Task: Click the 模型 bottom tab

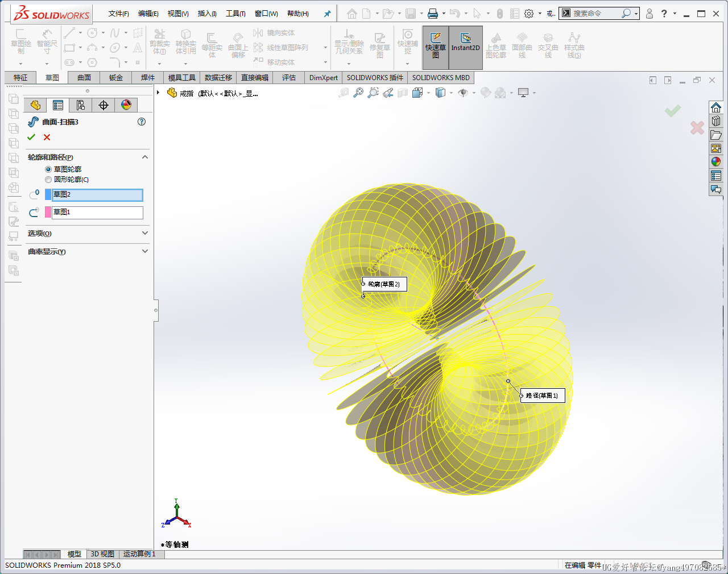Action: (75, 554)
